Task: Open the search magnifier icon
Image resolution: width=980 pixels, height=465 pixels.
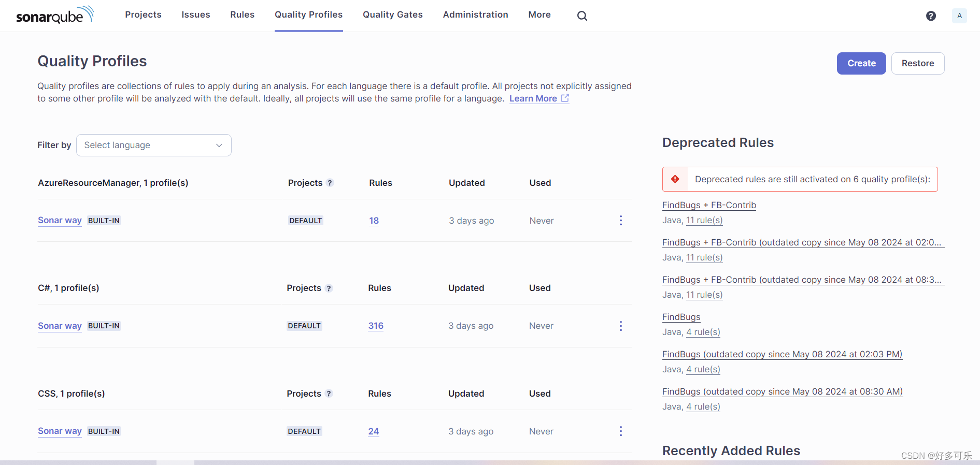Action: (582, 16)
